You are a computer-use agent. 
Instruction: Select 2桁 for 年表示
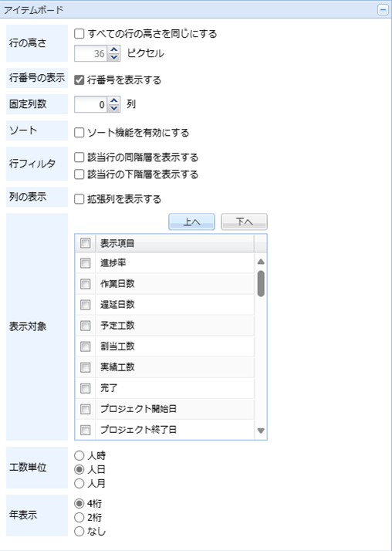click(79, 518)
